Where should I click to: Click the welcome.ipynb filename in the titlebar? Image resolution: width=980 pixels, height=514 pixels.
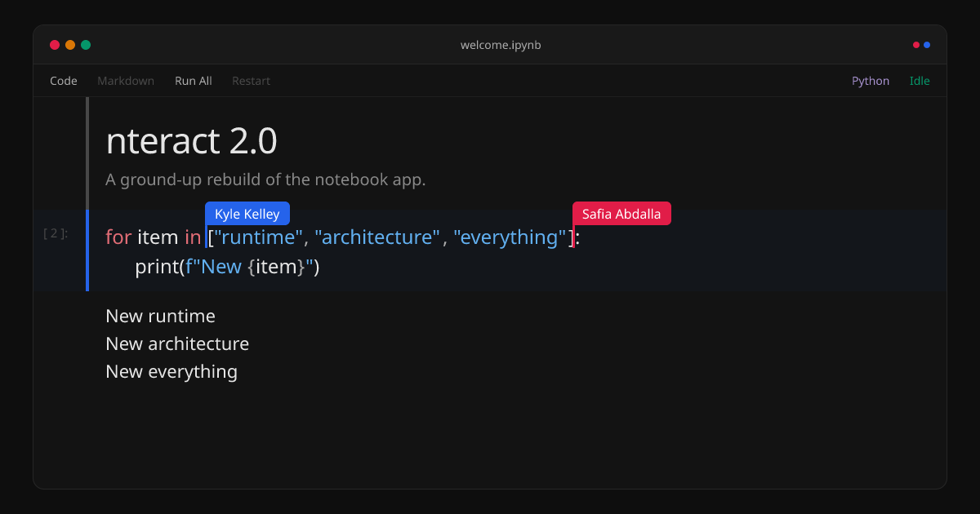click(x=501, y=45)
